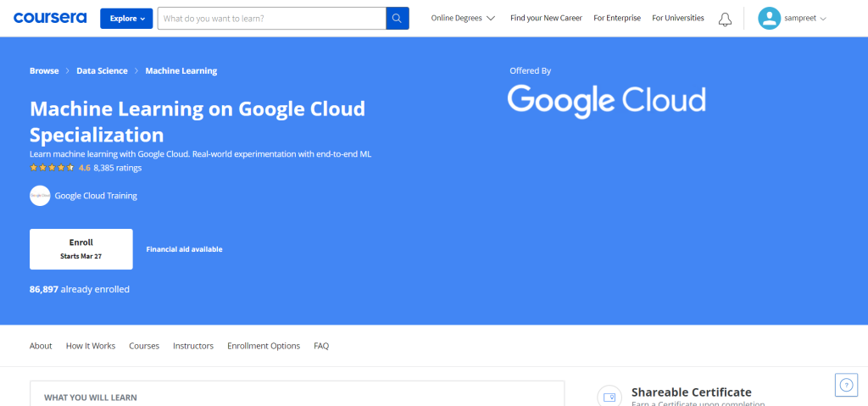Screen dimensions: 868x406
Task: Click the sampreet profile avatar icon
Action: point(769,18)
